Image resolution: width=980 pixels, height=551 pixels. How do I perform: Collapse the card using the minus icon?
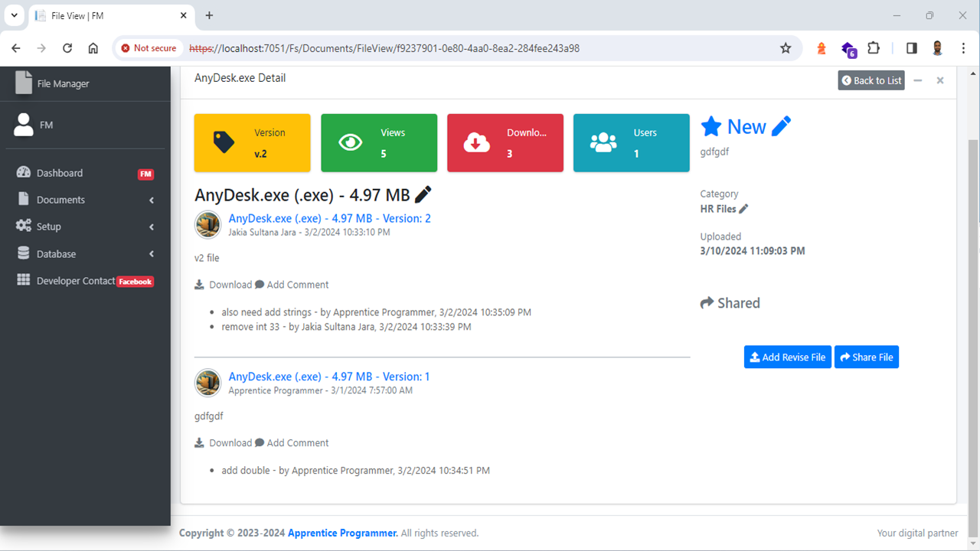[918, 80]
